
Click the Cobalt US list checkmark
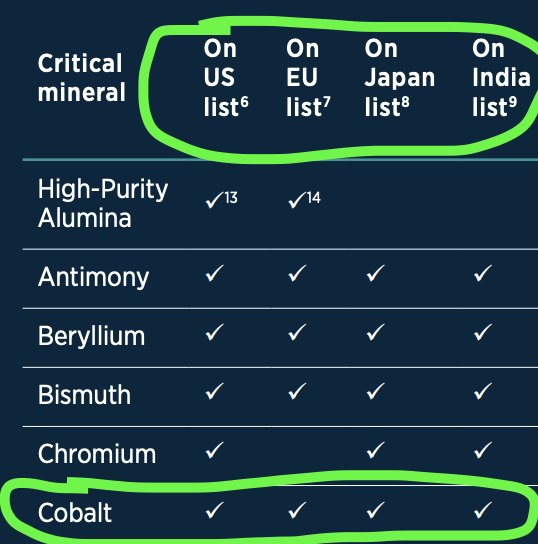point(214,510)
